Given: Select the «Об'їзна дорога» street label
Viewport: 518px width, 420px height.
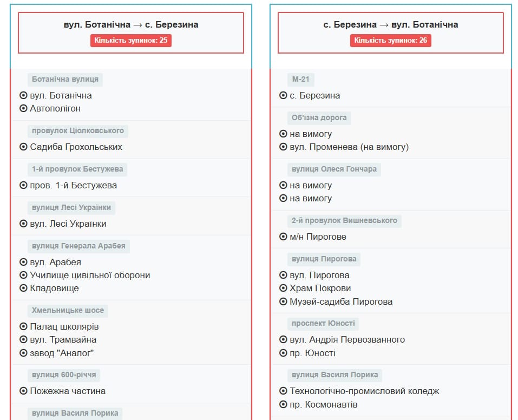Looking at the screenshot, I should click(x=319, y=117).
